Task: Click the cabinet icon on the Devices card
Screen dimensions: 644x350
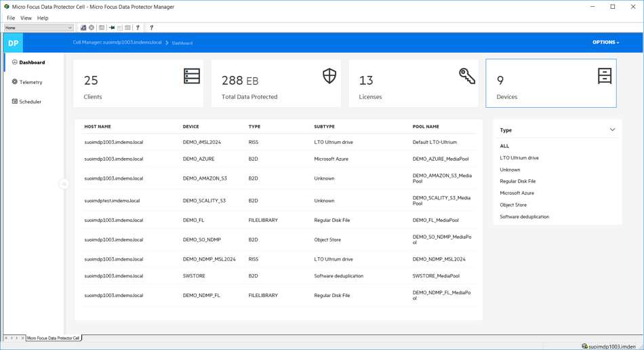Action: [605, 76]
